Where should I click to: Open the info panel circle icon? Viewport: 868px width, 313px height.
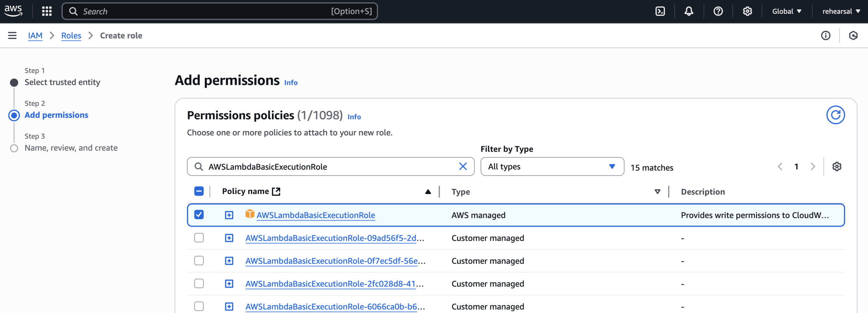(x=826, y=35)
